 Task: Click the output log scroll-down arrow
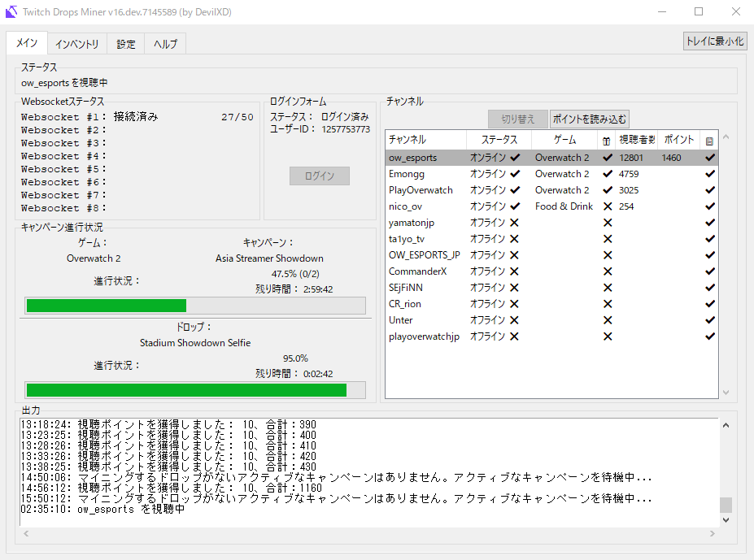726,520
